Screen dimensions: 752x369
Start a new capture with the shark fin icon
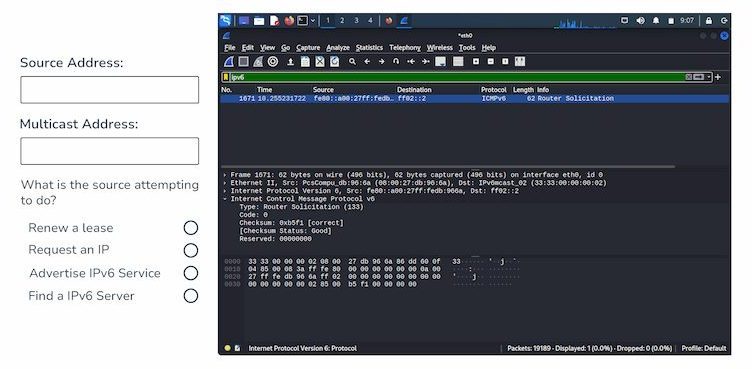(229, 61)
